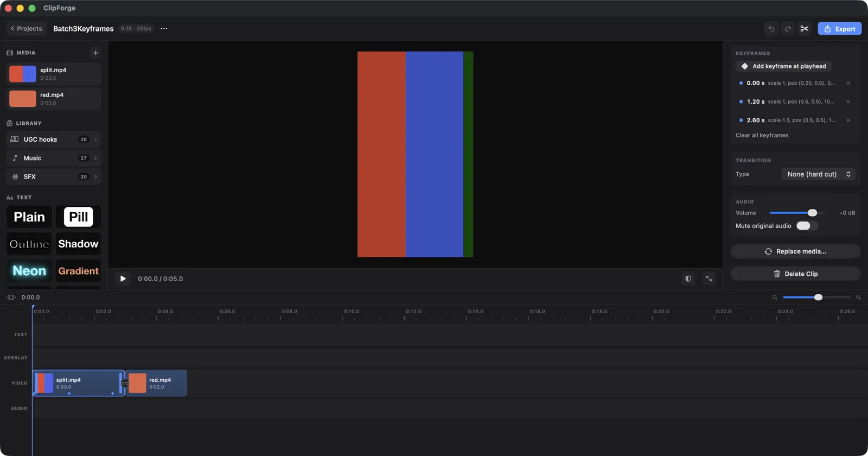Viewport: 868px width, 456px height.
Task: Click the undo arrow icon
Action: click(771, 29)
